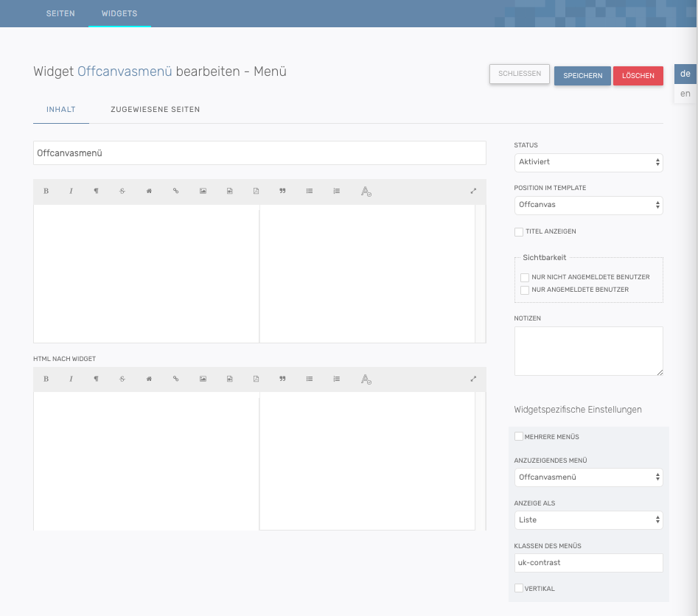Enable the Titel anzeigen checkbox

click(519, 232)
